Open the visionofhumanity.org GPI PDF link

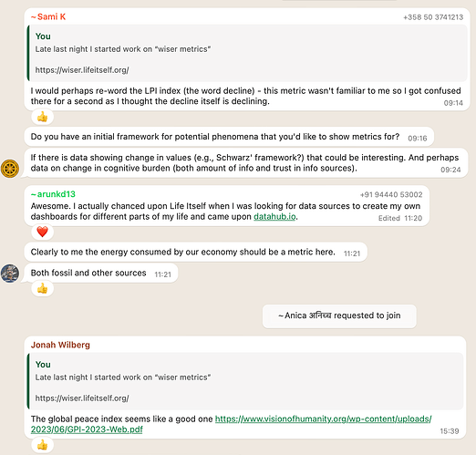point(231,424)
